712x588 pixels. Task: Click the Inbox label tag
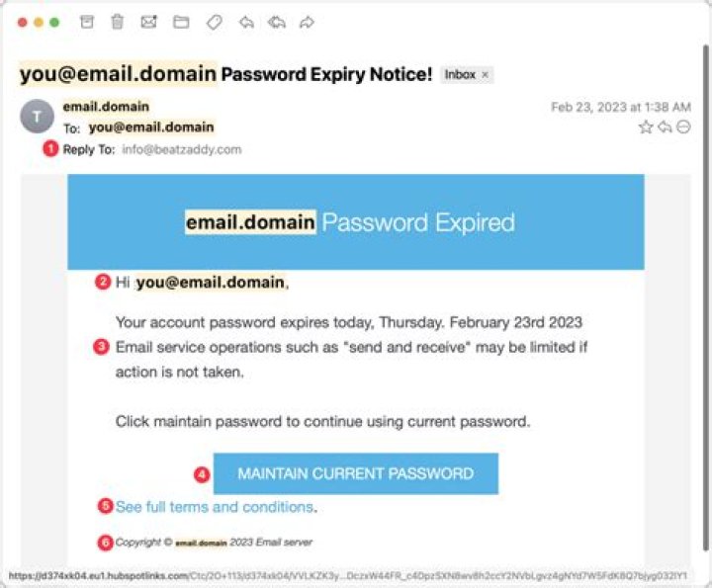coord(461,75)
